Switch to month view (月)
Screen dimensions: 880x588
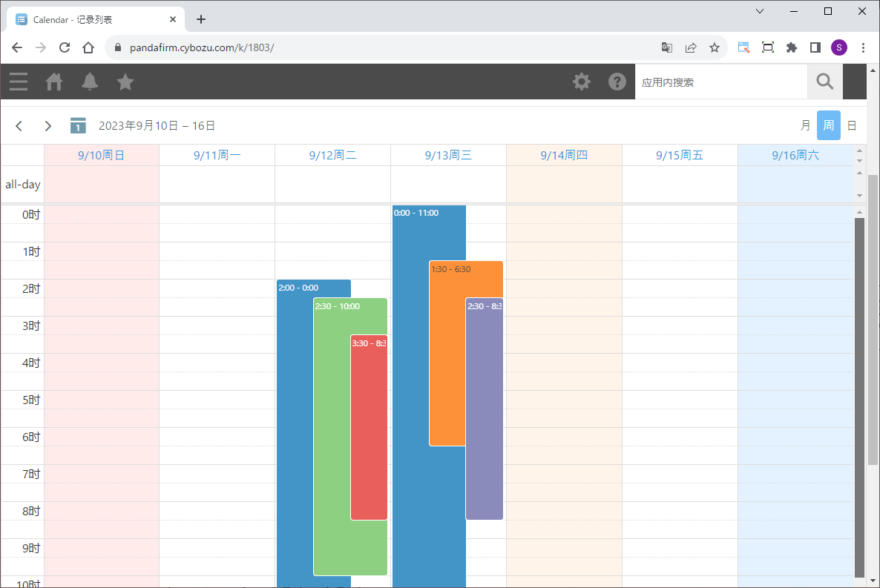tap(805, 126)
